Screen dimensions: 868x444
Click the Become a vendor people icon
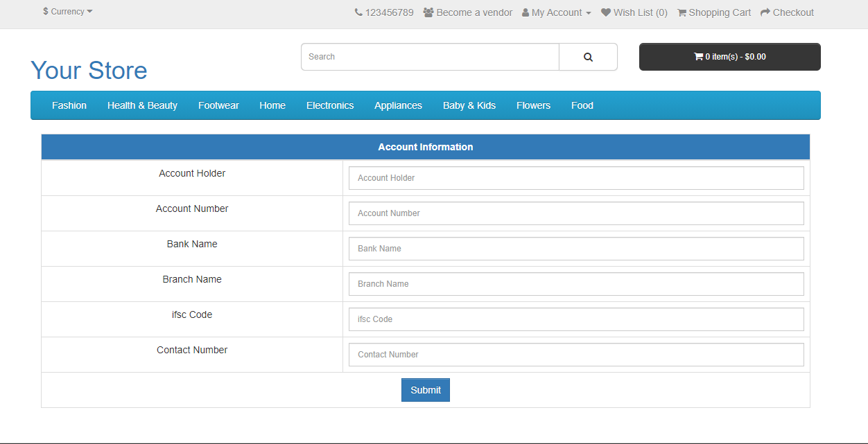428,12
